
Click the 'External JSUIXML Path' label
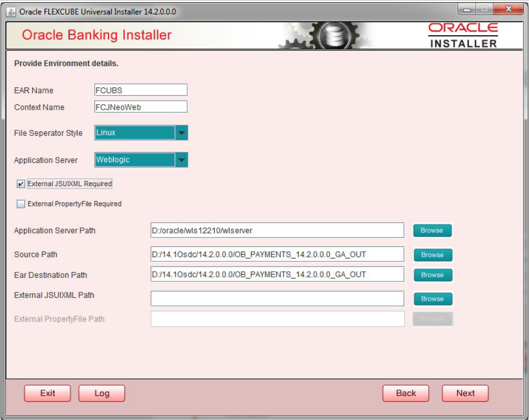(54, 295)
